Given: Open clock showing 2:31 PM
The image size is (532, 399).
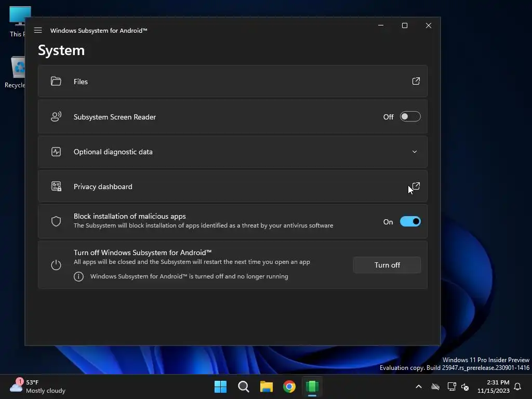Looking at the screenshot, I should point(494,387).
